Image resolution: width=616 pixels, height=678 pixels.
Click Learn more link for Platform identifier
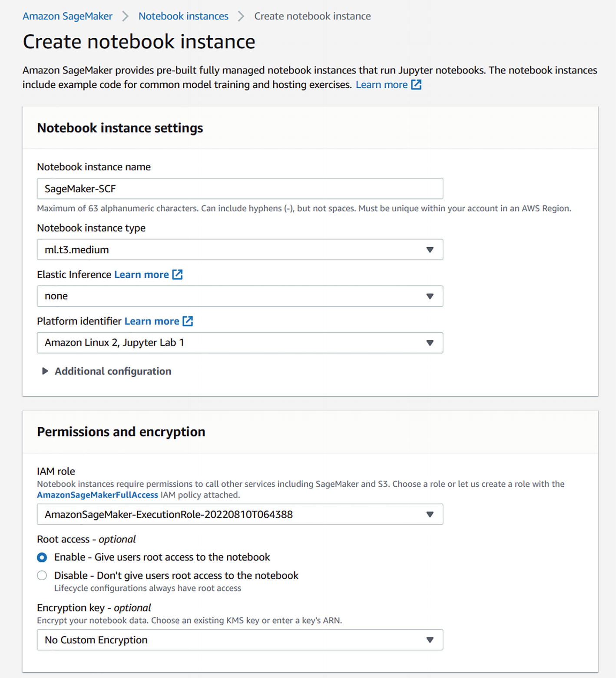pos(152,321)
